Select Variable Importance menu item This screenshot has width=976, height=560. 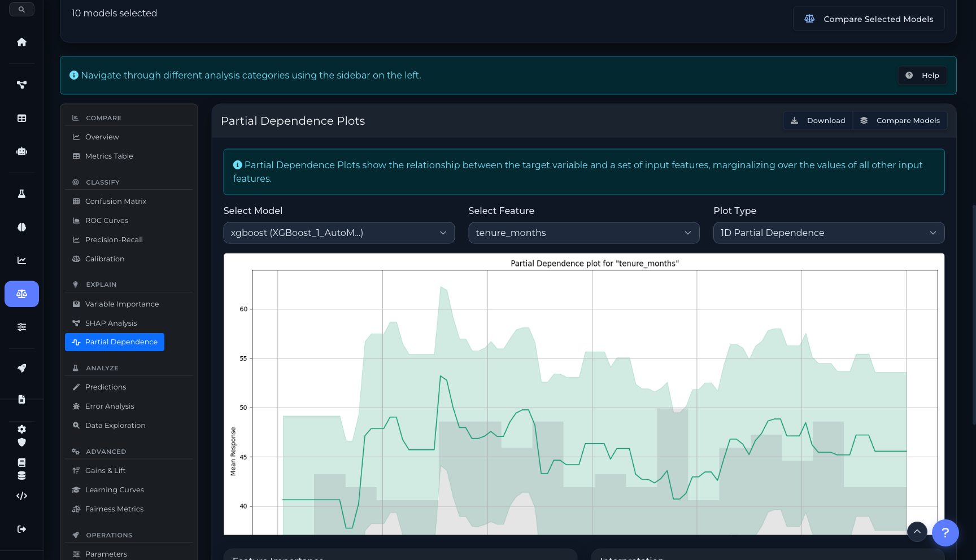click(x=121, y=304)
